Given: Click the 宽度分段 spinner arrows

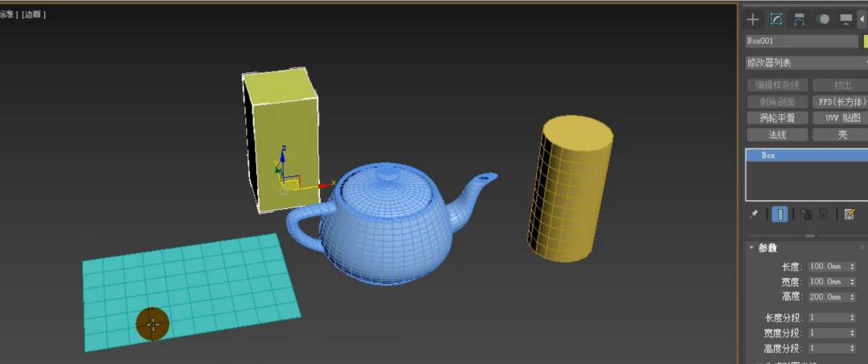Looking at the screenshot, I should click(853, 333).
